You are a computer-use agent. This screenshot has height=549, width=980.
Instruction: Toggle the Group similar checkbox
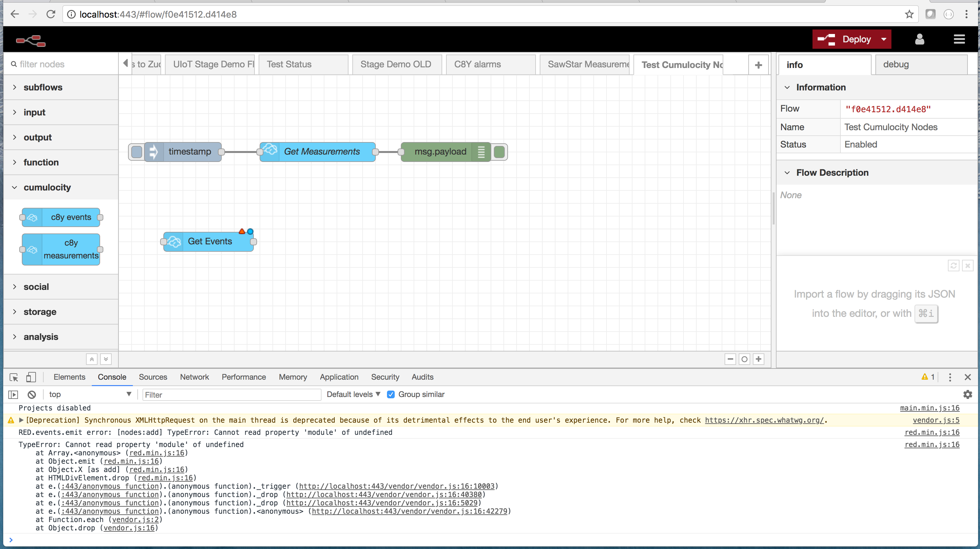click(391, 395)
